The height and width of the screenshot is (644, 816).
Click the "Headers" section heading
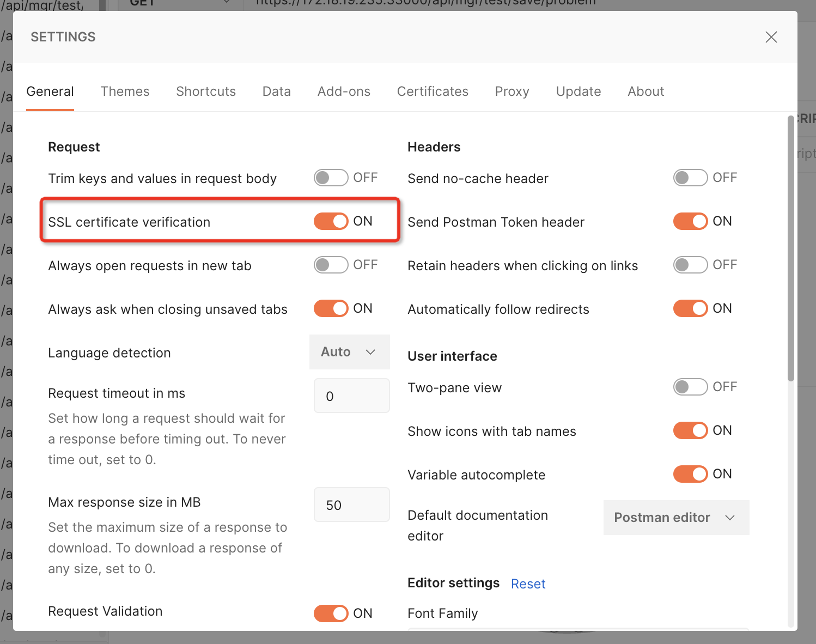coord(434,147)
